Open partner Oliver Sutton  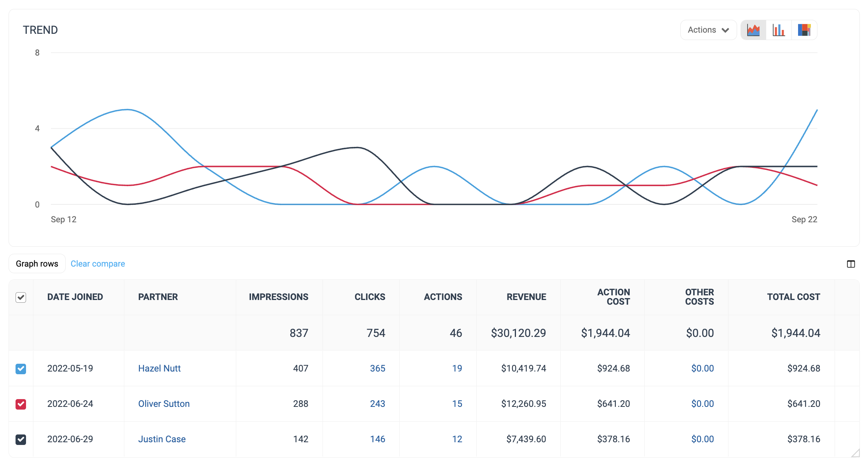(x=164, y=404)
